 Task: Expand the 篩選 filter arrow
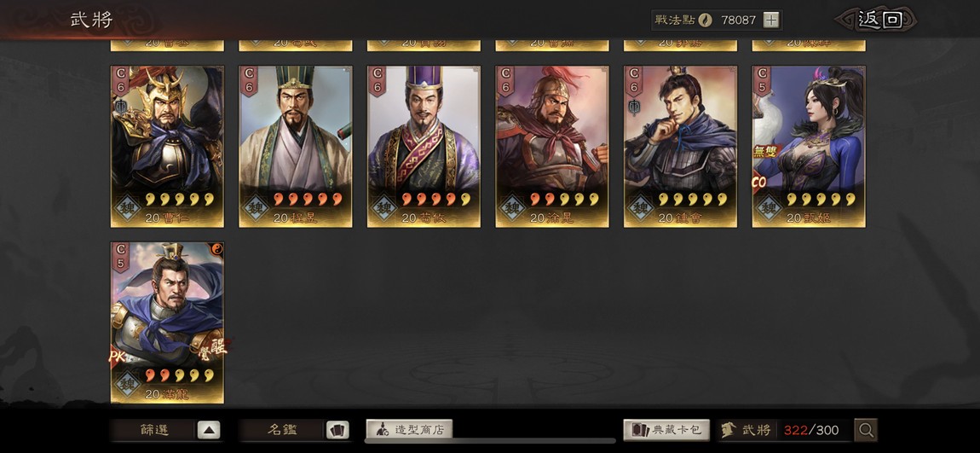click(209, 430)
